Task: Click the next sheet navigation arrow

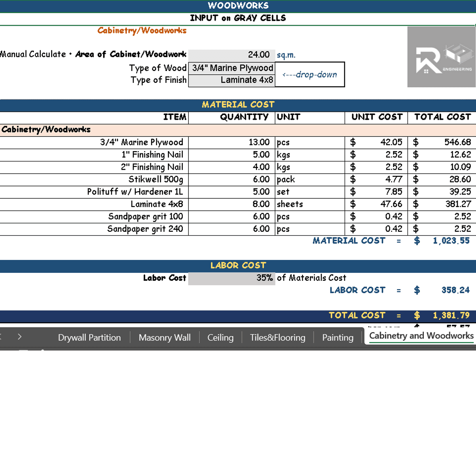Action: coord(19,337)
